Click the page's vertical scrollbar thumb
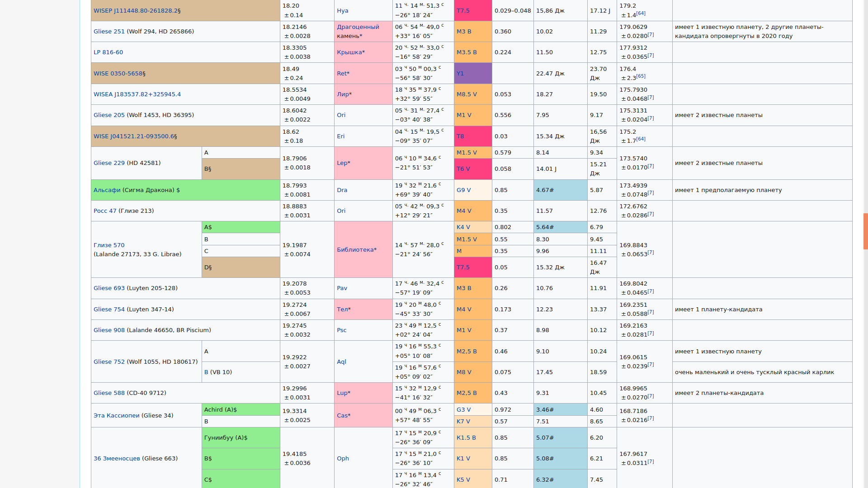The width and height of the screenshot is (868, 488). point(865,231)
